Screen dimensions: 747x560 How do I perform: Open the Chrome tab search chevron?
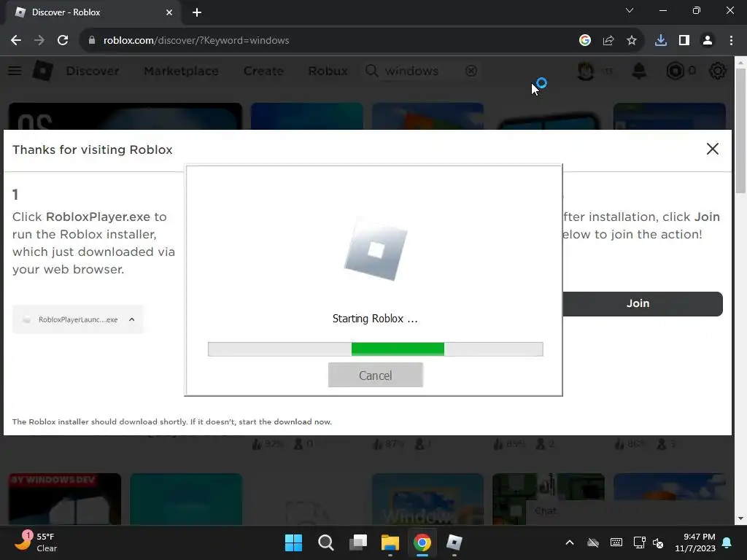(630, 10)
